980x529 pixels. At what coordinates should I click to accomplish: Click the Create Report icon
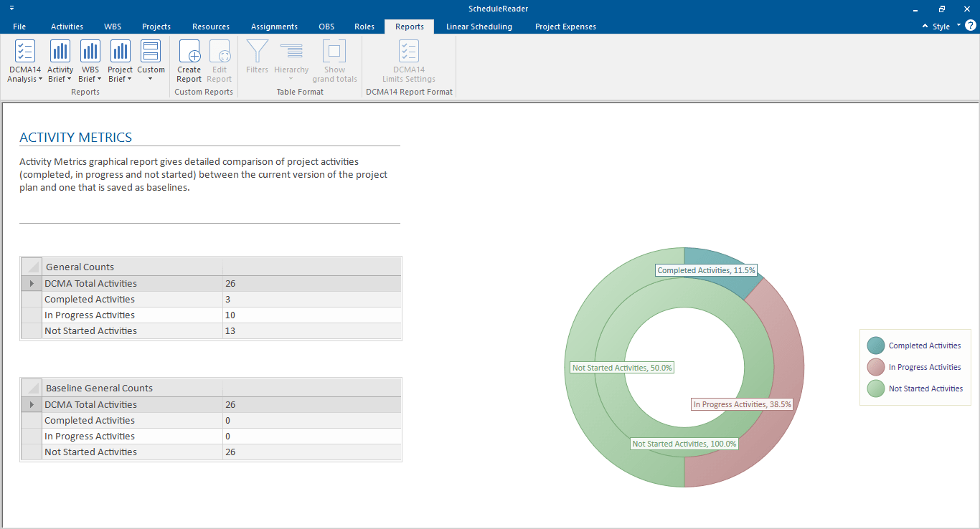[189, 52]
